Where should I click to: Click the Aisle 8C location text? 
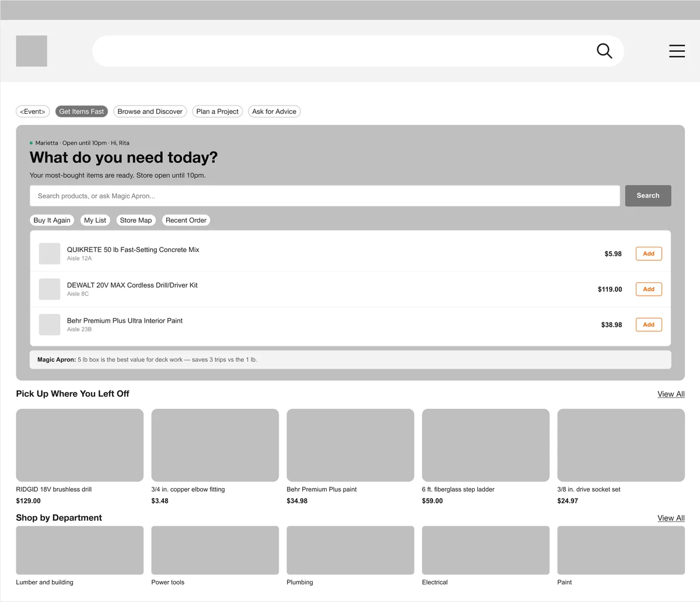78,294
